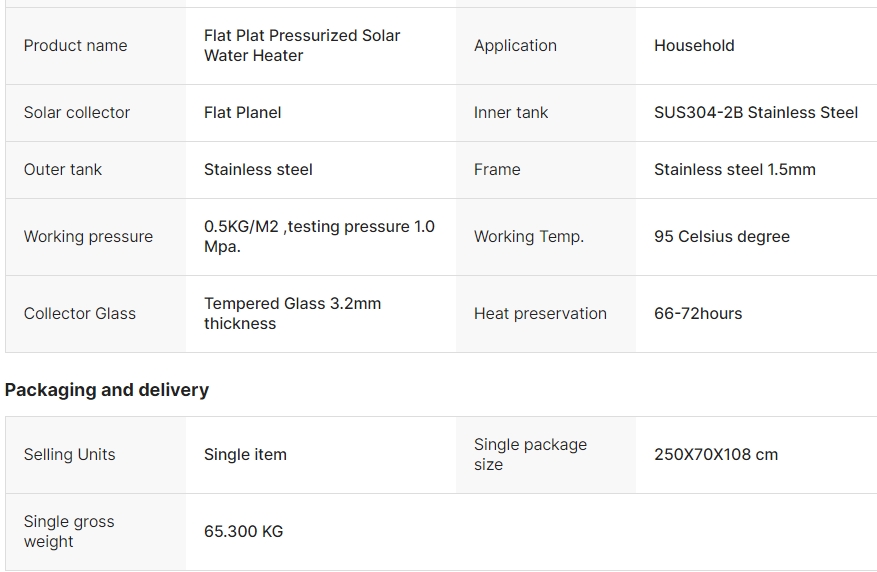Click the Outer tank label

coord(63,169)
